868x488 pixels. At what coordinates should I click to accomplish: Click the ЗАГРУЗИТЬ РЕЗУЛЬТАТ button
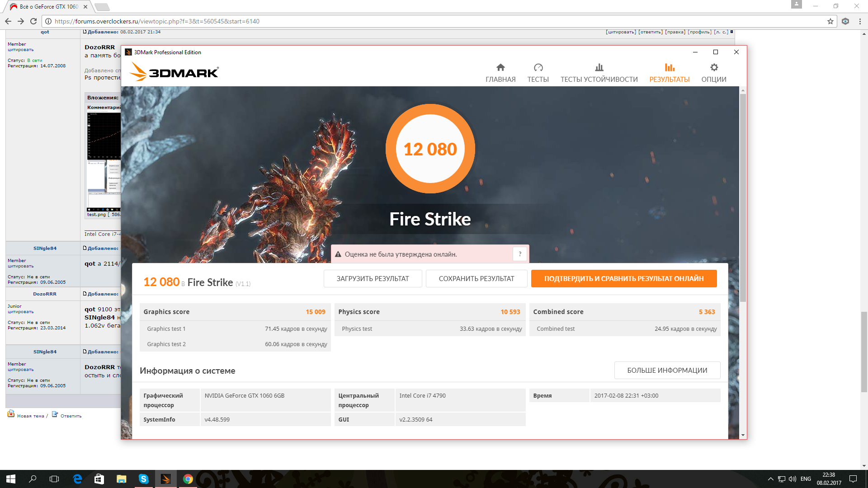coord(373,279)
